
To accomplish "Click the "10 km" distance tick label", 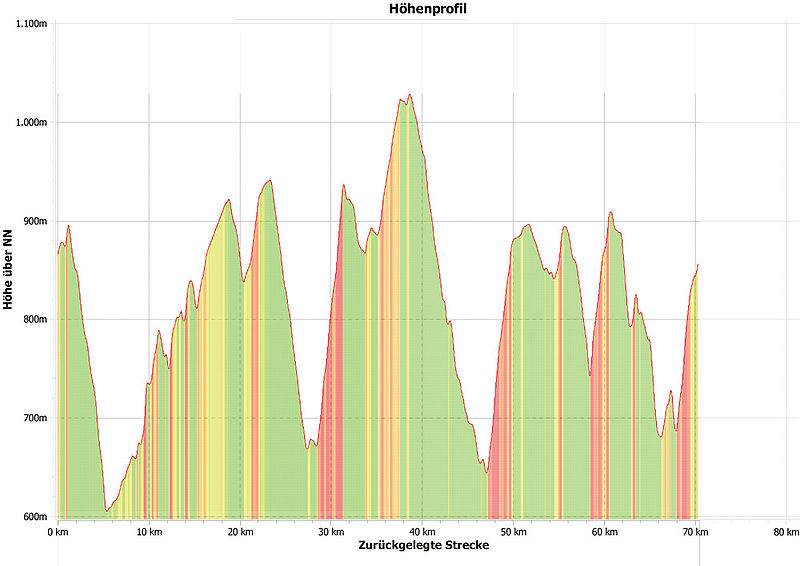I will [149, 532].
